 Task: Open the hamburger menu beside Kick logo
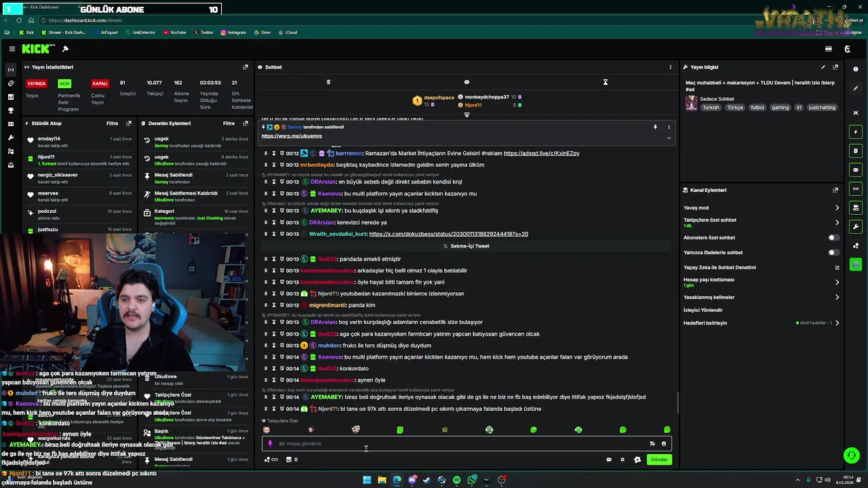12,49
